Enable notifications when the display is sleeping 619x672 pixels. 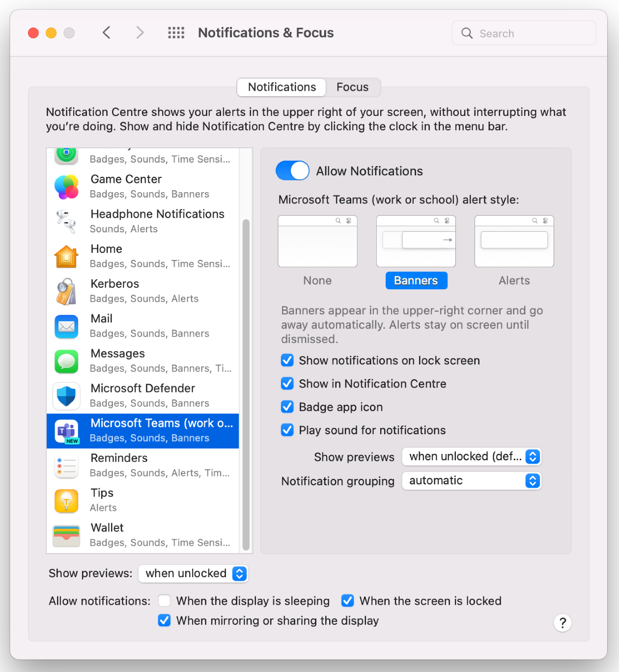(164, 600)
